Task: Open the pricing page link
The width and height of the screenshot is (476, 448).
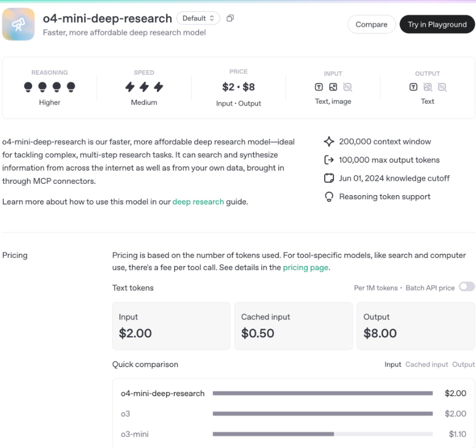Action: 305,268
